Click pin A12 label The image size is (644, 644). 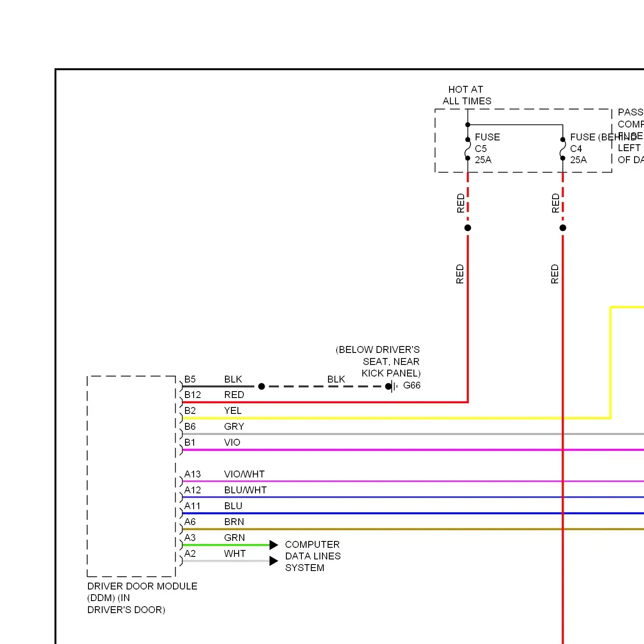(192, 490)
